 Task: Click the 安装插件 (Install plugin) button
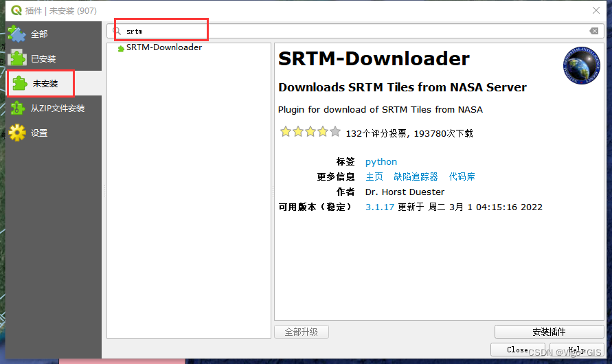[549, 332]
